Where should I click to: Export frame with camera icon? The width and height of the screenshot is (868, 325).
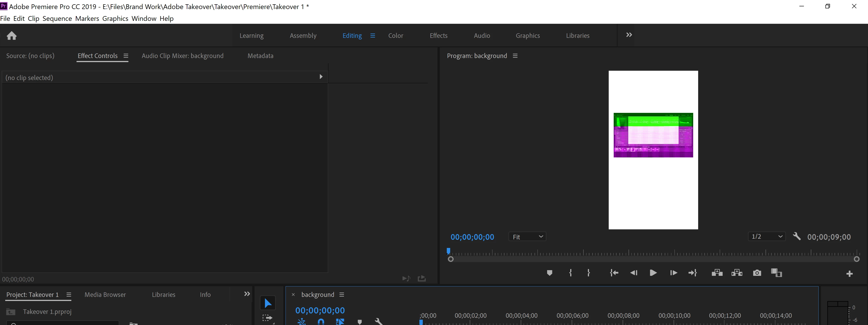(757, 273)
